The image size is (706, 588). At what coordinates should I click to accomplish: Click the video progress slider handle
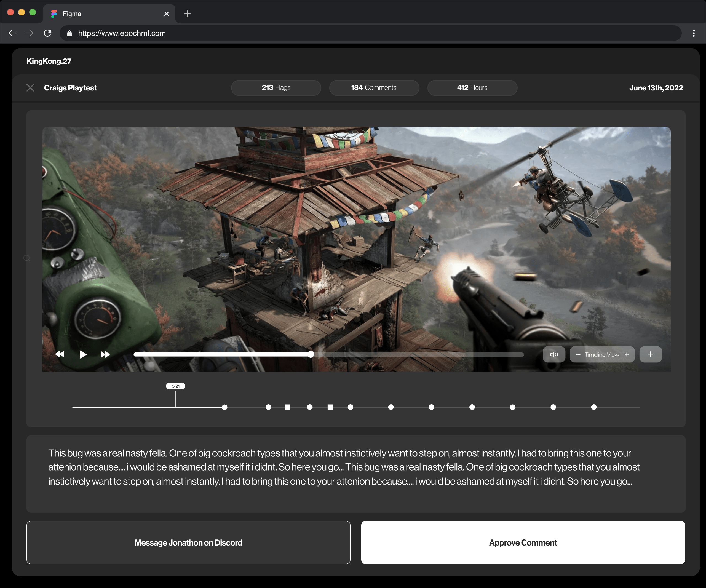click(x=311, y=354)
